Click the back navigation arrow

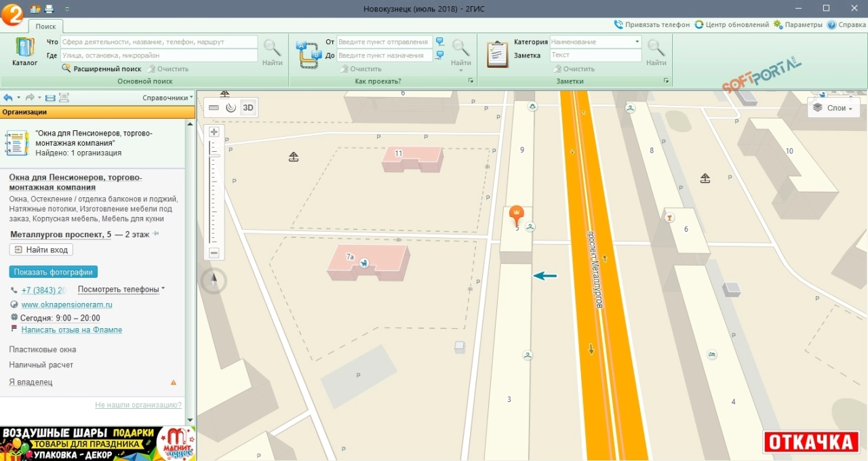[x=8, y=98]
